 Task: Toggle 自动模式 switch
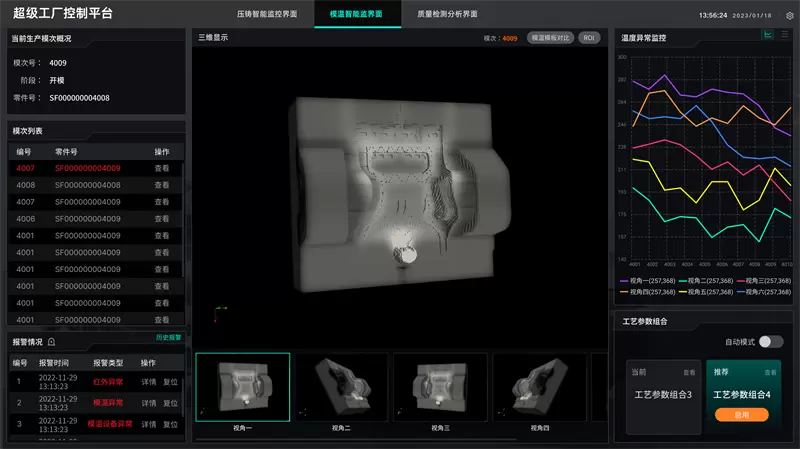[770, 342]
